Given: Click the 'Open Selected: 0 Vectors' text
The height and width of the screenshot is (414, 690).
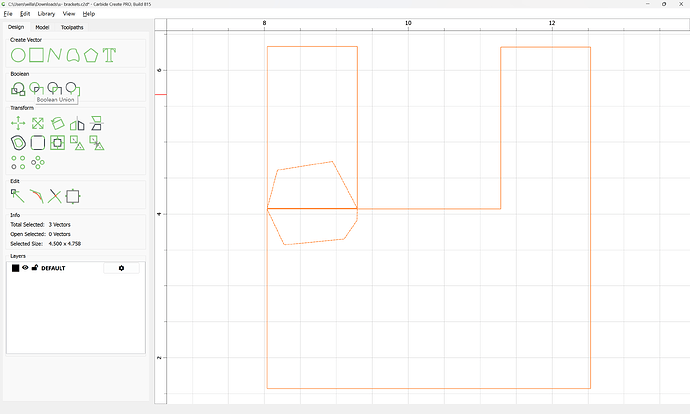Looking at the screenshot, I should coord(40,234).
